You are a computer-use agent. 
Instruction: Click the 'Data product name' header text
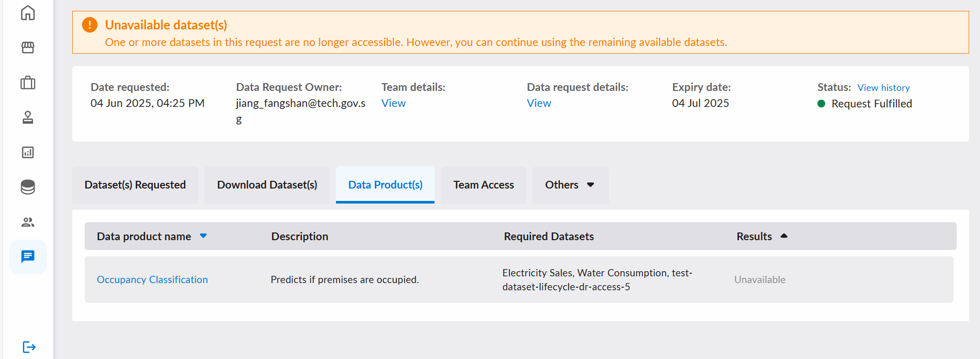point(144,237)
